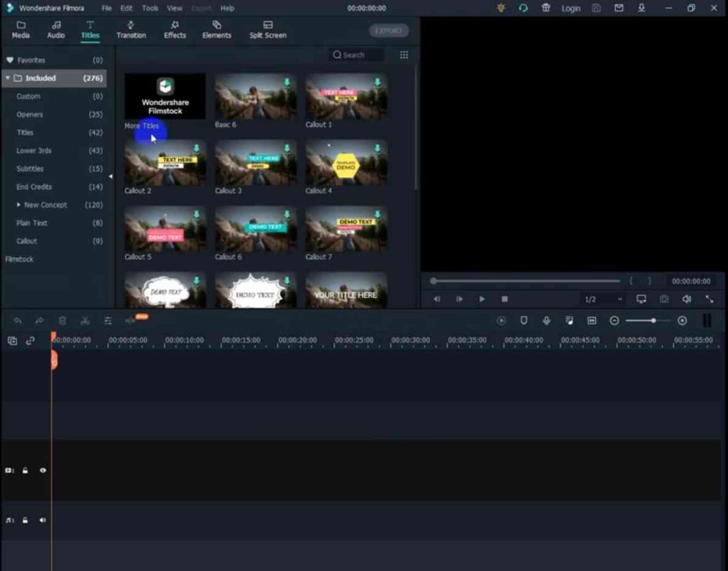Download the Callout 1 title
Viewport: 728px width, 571px height.
pyautogui.click(x=378, y=82)
